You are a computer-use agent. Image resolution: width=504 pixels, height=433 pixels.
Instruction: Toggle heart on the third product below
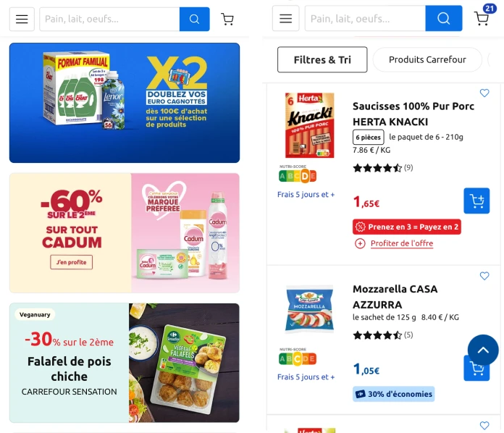(x=484, y=425)
